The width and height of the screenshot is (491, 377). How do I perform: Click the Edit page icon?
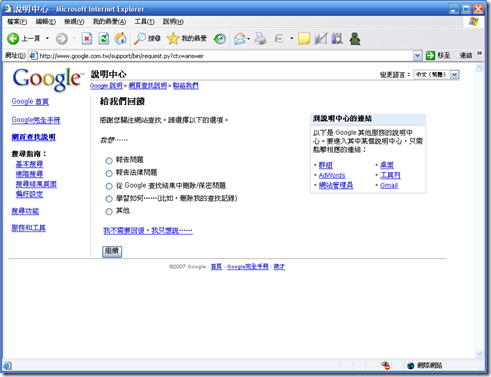279,39
